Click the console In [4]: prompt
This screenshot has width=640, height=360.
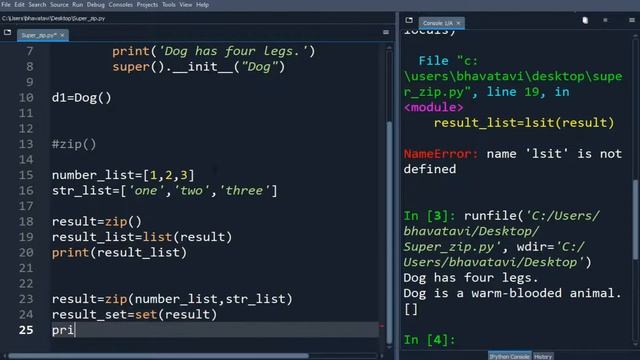[x=429, y=340]
